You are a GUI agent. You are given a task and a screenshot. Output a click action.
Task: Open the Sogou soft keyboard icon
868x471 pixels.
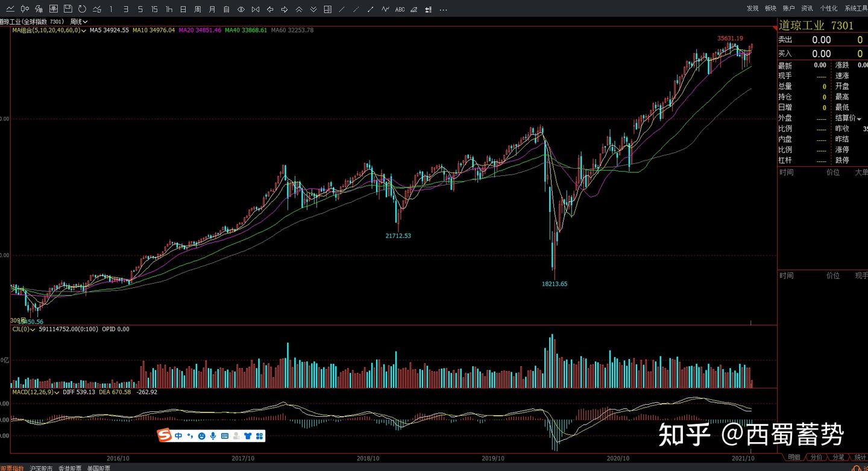point(225,435)
